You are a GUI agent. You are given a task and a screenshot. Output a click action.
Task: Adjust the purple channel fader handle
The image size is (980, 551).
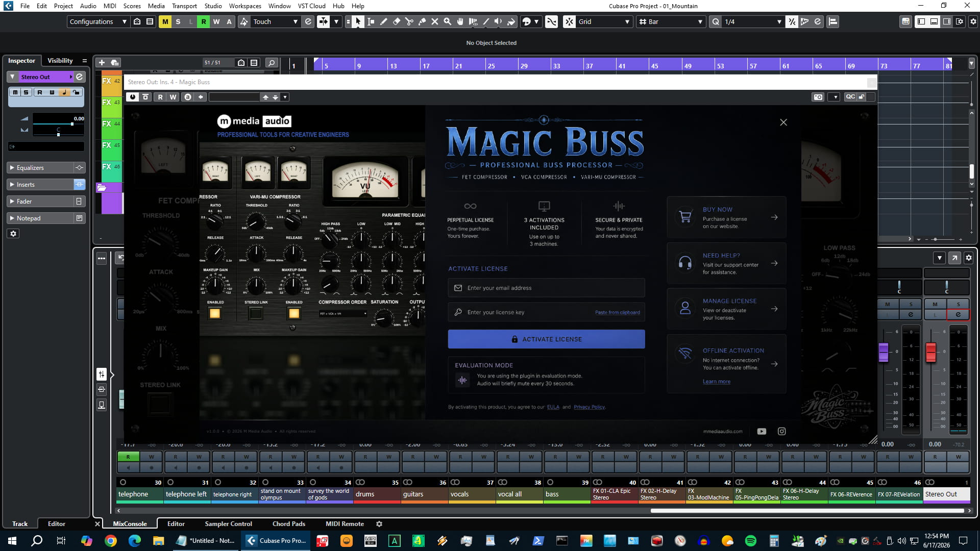[884, 352]
